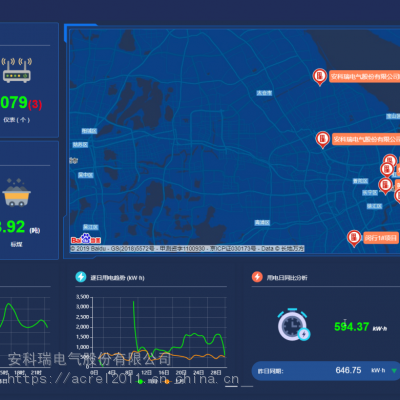Click the green 079 meter count
The height and width of the screenshot is (400, 400).
[x=14, y=102]
